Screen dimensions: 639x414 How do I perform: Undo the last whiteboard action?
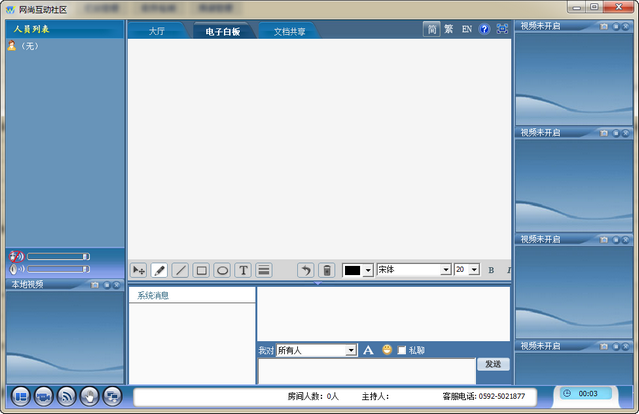coord(306,270)
